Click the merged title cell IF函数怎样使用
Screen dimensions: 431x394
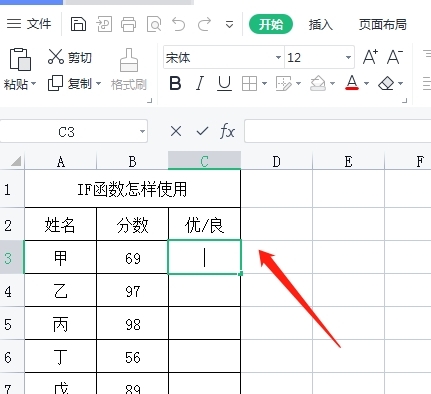(x=132, y=189)
